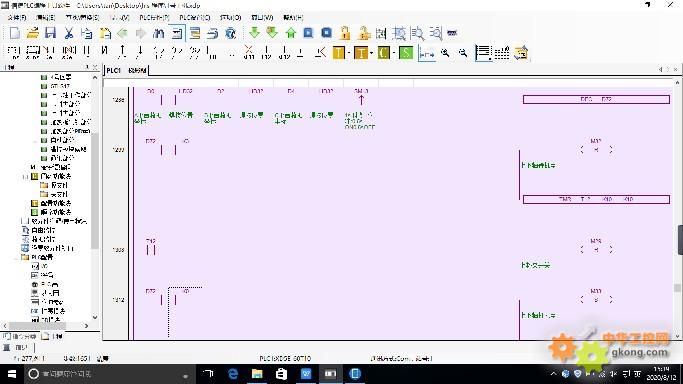Select the PLC1 editor tab
Image resolution: width=683 pixels, height=384 pixels.
click(x=114, y=70)
